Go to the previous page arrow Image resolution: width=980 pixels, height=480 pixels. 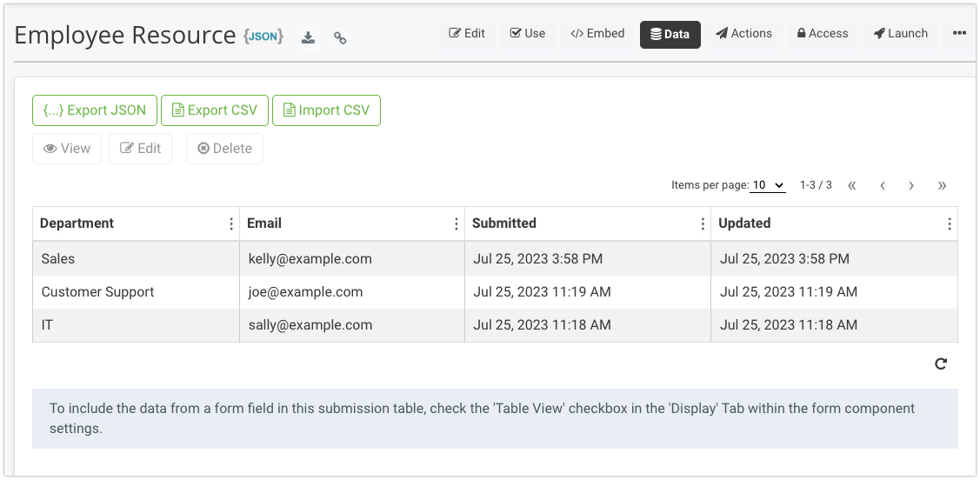pyautogui.click(x=882, y=185)
